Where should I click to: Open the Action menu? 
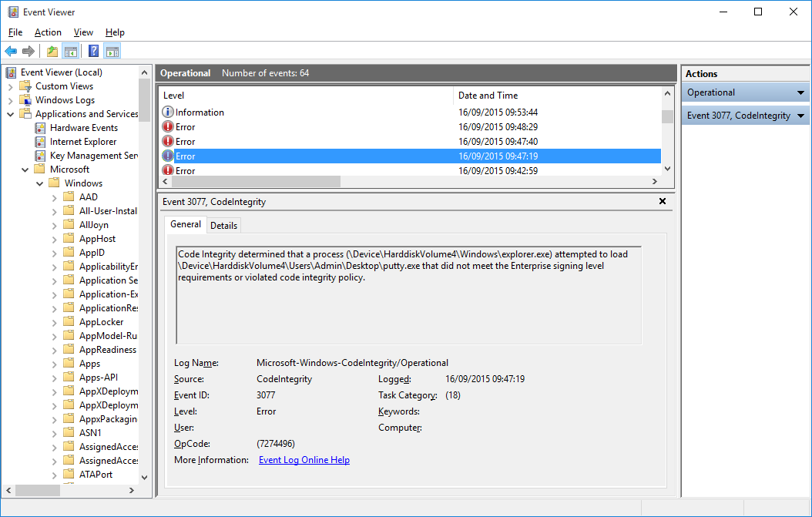tap(48, 32)
